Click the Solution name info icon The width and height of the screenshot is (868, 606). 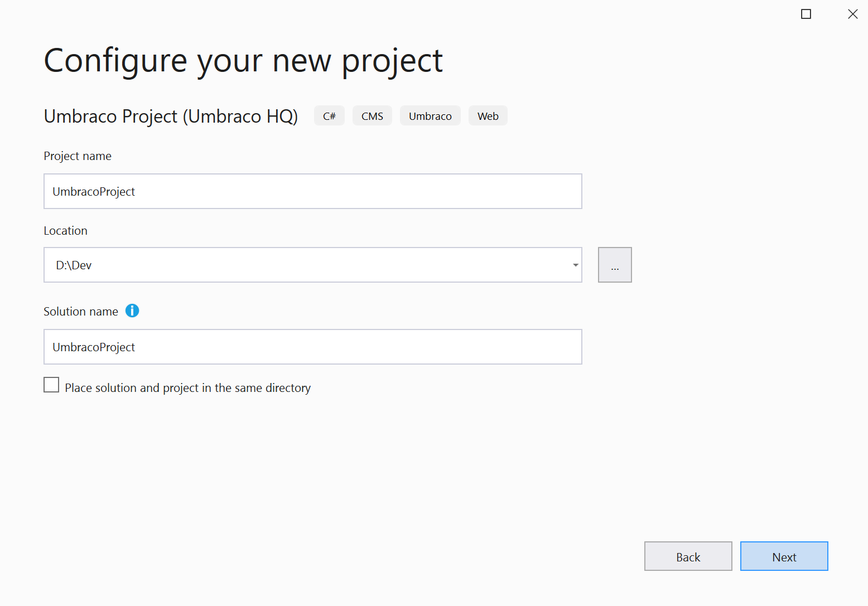point(132,311)
